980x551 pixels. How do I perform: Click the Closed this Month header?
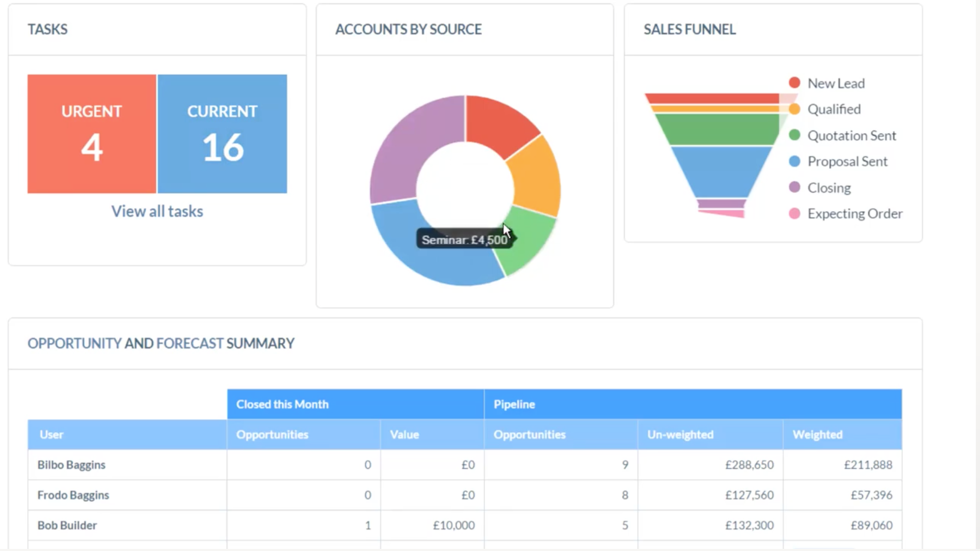click(x=355, y=404)
